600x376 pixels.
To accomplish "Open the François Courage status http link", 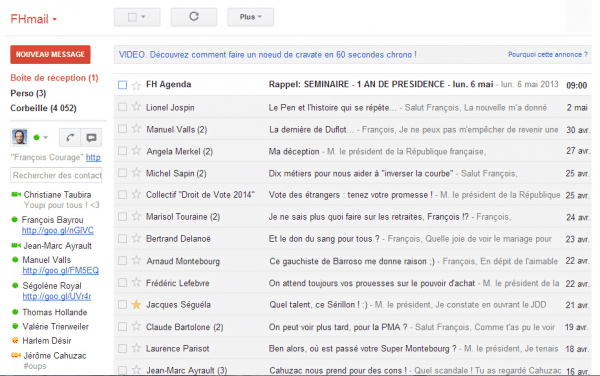I will click(x=93, y=157).
